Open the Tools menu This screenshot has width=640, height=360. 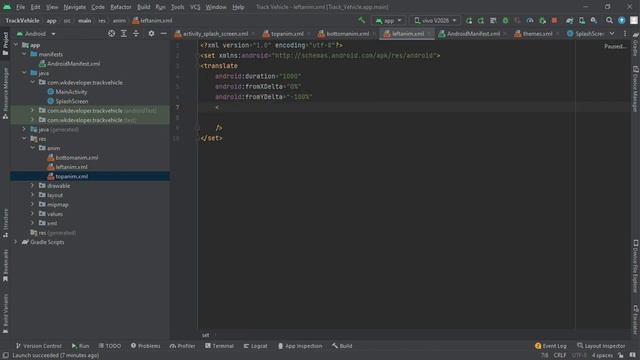[x=178, y=7]
